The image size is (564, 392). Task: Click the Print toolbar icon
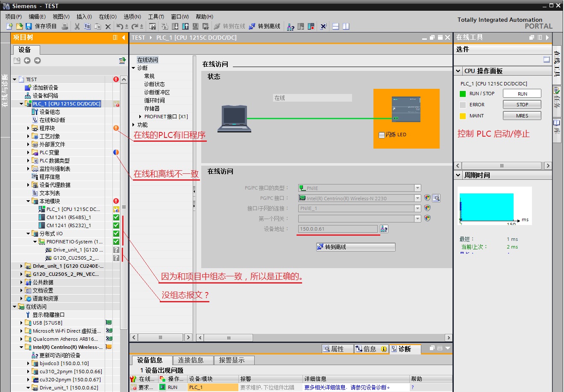point(65,26)
